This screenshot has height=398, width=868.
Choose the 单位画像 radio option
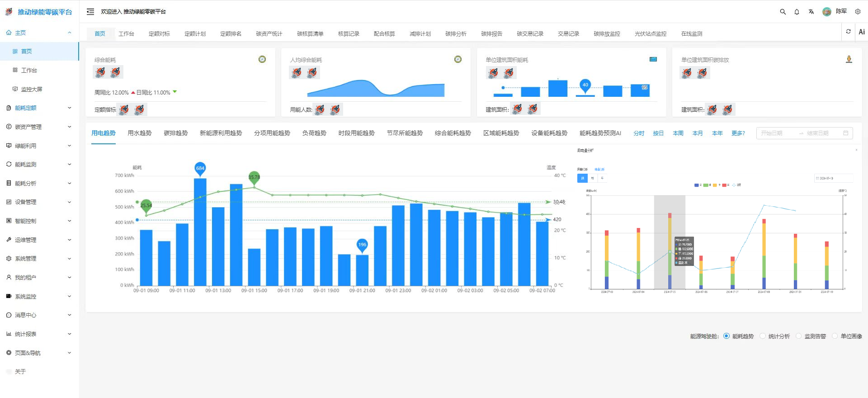coord(835,336)
